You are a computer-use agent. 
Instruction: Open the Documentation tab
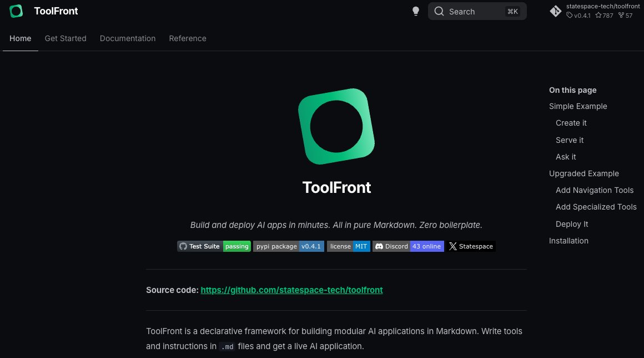128,38
